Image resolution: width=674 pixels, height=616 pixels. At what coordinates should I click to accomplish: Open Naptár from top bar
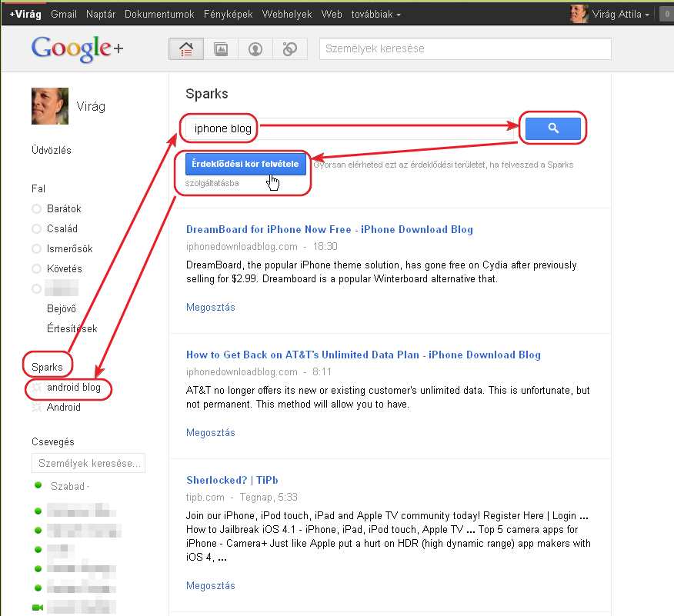click(101, 14)
